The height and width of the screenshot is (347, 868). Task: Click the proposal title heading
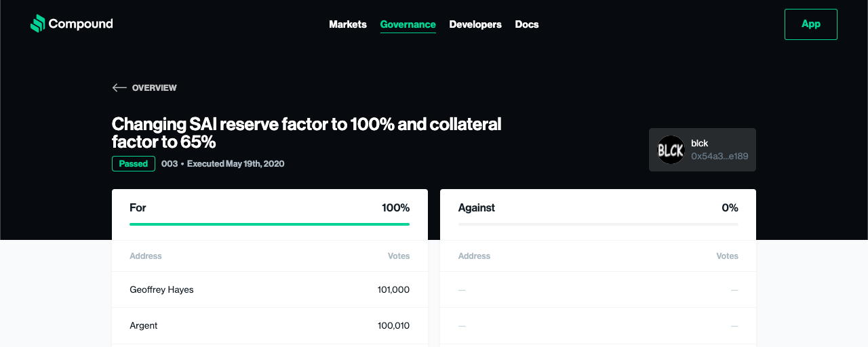tap(307, 133)
